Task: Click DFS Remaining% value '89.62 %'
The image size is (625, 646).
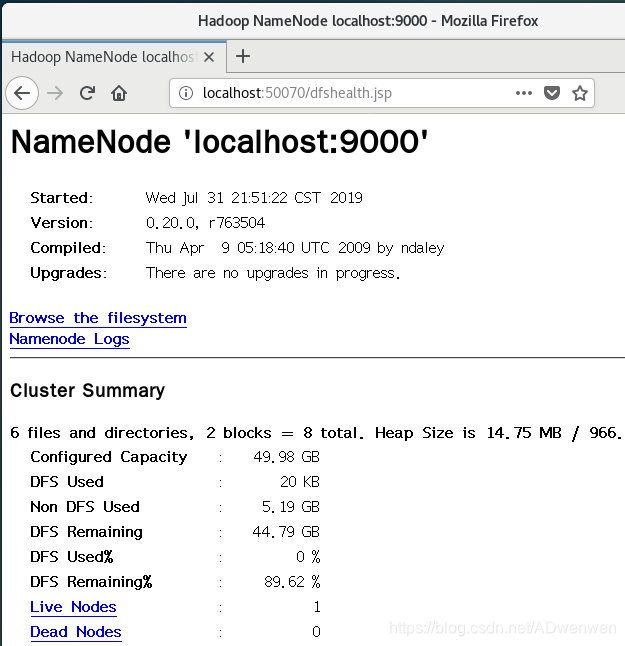Action: tap(292, 582)
